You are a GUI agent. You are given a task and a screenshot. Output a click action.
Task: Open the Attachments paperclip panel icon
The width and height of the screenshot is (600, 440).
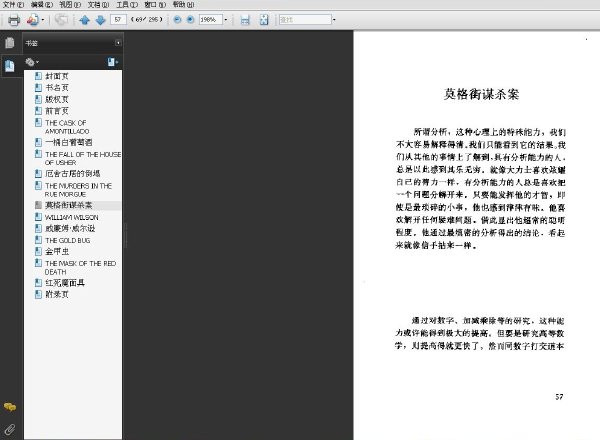click(x=10, y=430)
